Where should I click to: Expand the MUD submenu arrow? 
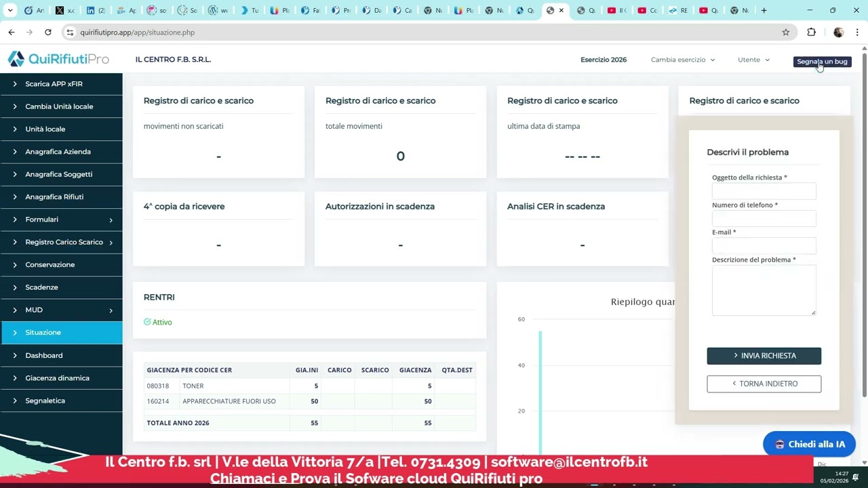tap(111, 310)
